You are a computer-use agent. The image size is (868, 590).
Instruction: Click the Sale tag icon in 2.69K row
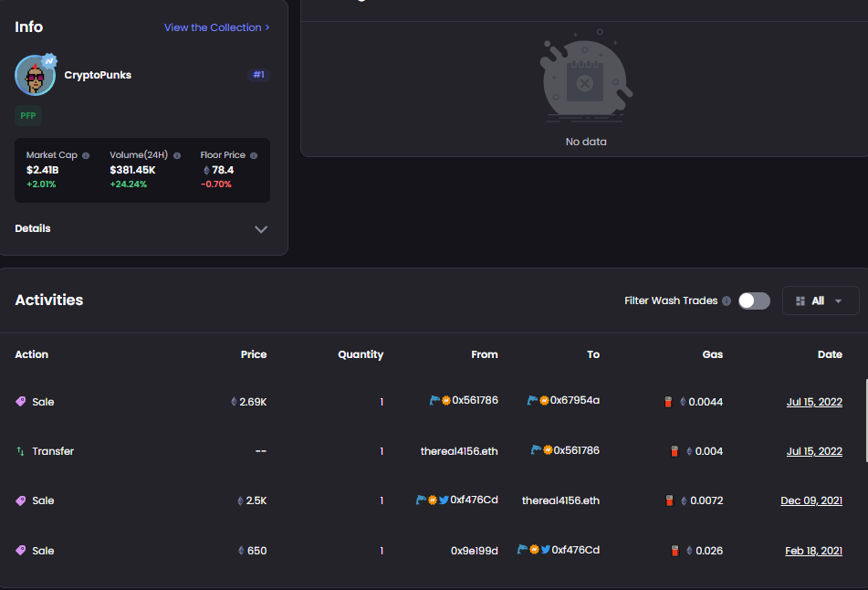pos(20,401)
